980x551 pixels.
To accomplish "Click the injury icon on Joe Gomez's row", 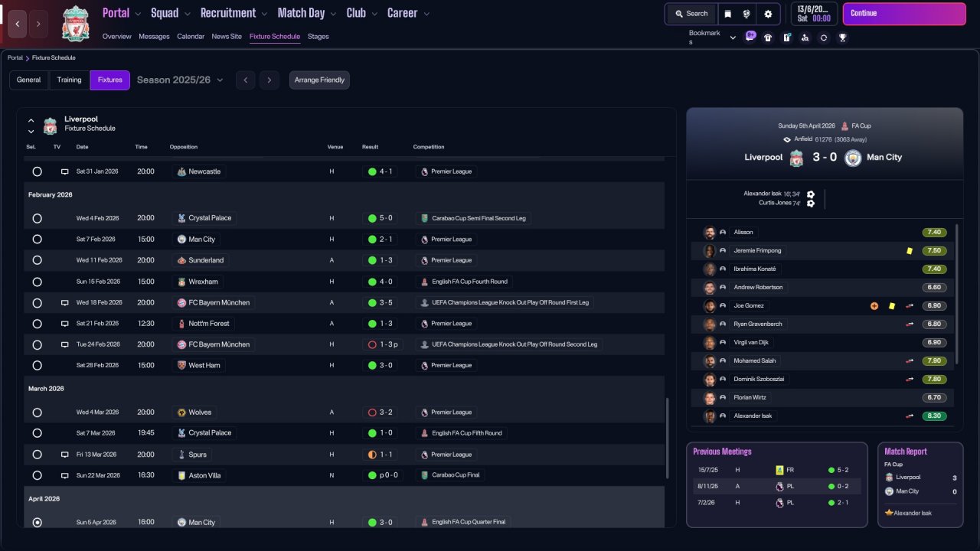I will [x=874, y=305].
